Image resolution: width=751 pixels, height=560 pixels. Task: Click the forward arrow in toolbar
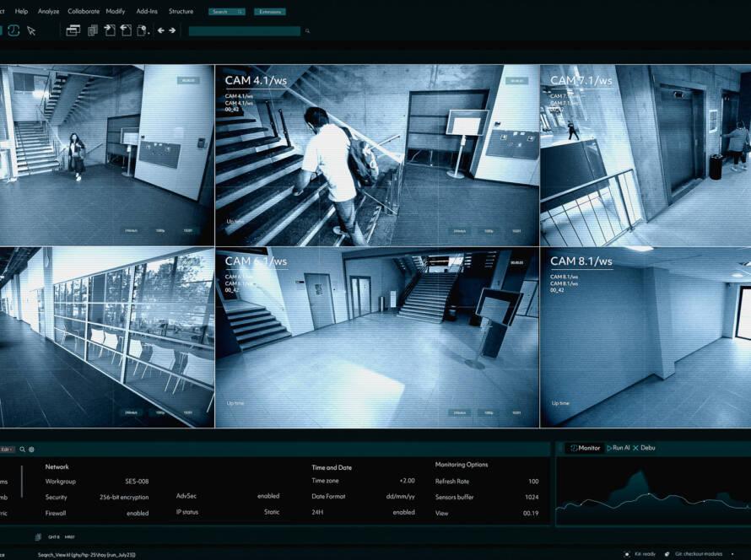click(172, 30)
